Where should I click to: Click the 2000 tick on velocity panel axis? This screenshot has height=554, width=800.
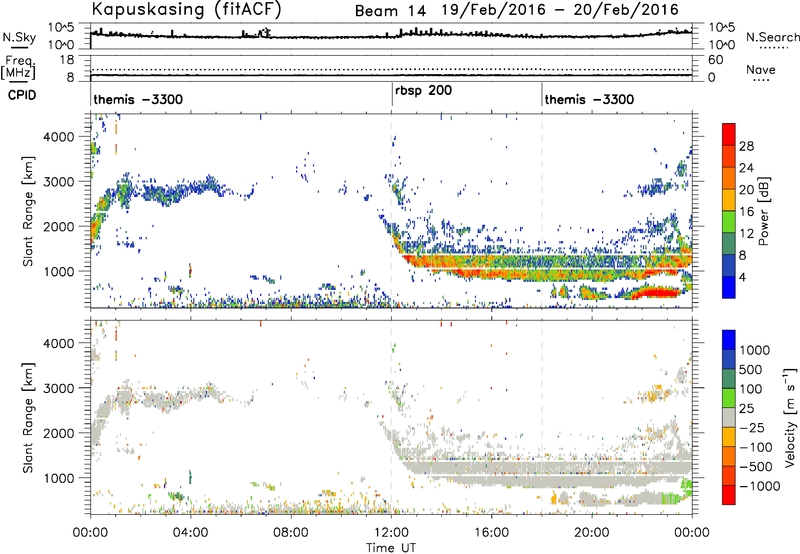click(x=59, y=433)
